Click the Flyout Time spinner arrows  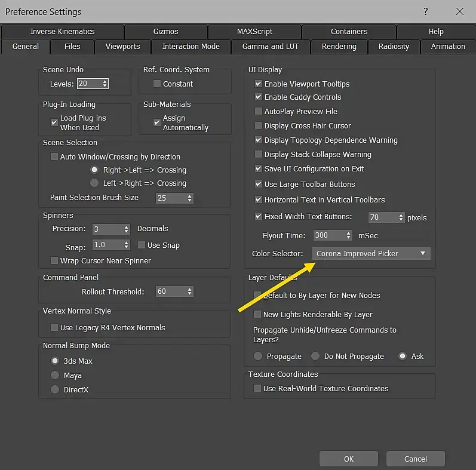pos(349,236)
